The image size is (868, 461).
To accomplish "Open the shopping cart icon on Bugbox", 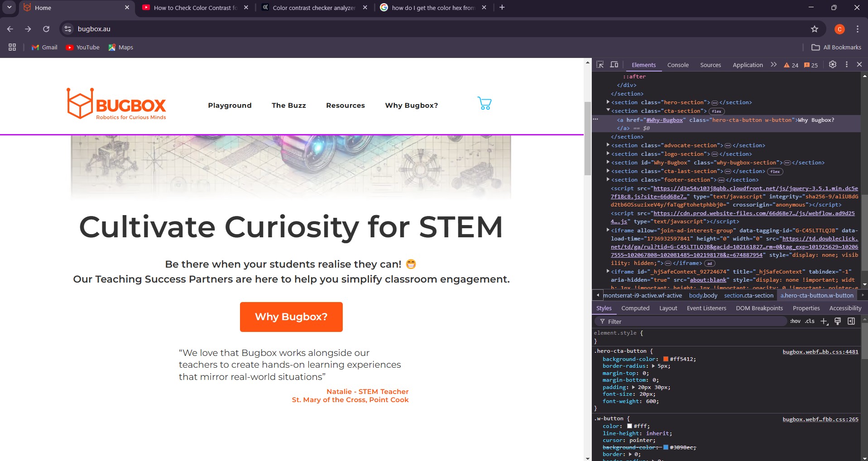I will click(484, 104).
